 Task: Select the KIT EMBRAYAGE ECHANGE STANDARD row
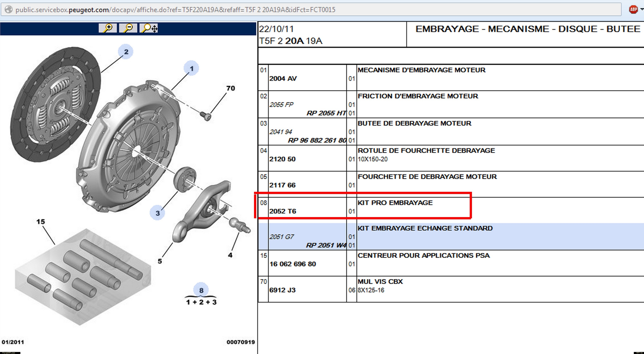click(425, 228)
